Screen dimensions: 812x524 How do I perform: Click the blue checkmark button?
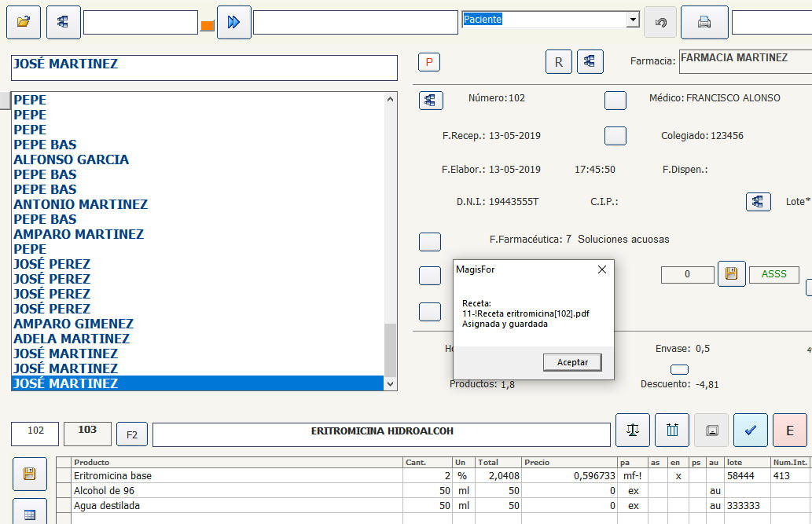(750, 431)
